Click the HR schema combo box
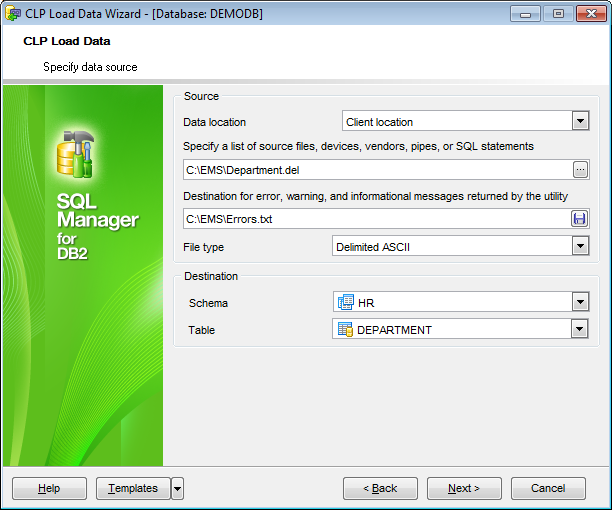Screen dimensions: 612x510 point(461,302)
